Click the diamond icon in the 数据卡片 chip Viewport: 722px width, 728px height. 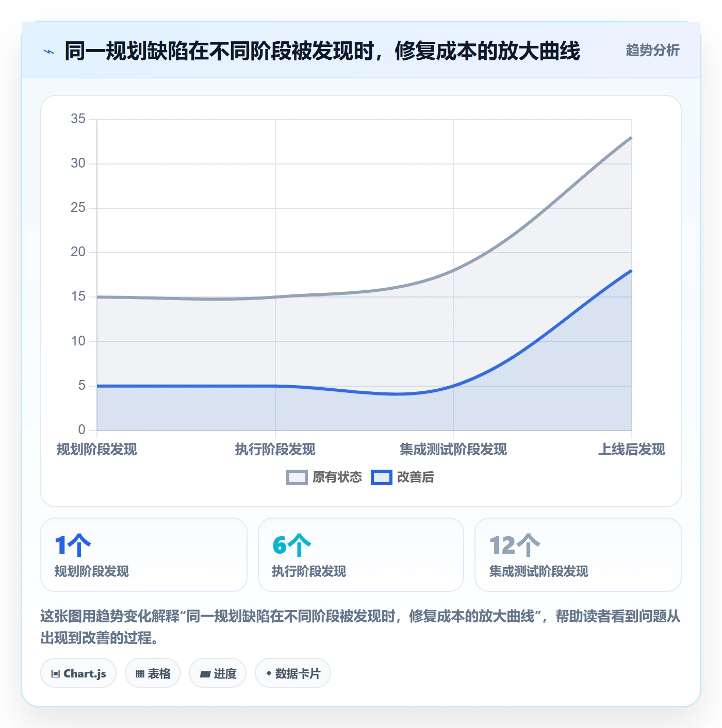coord(269,673)
